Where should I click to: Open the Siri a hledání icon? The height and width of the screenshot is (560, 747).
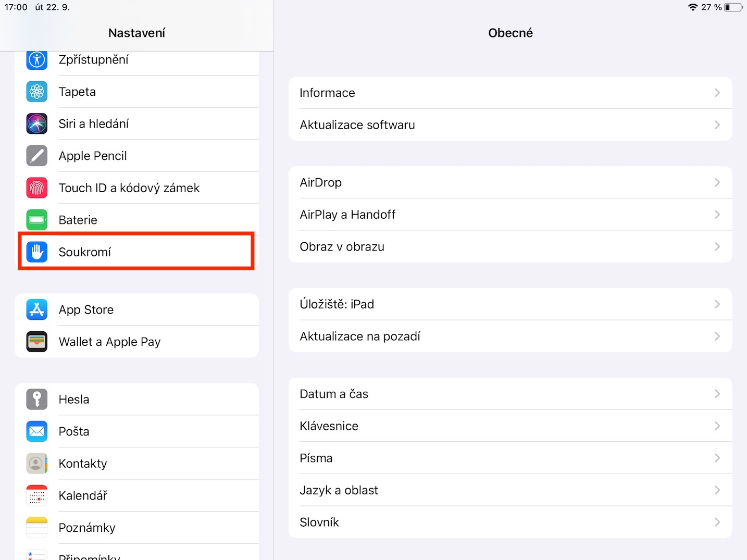tap(37, 124)
